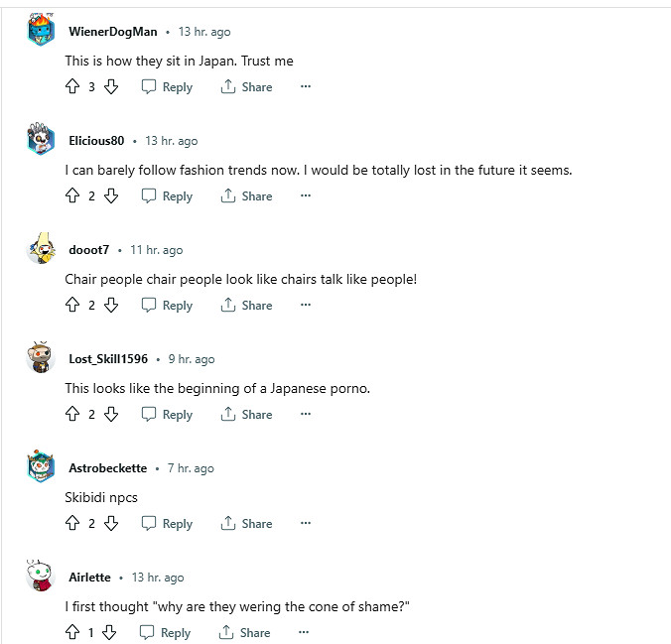The width and height of the screenshot is (671, 644).
Task: Upvote Airlette's cone of shame comment
Action: click(71, 633)
